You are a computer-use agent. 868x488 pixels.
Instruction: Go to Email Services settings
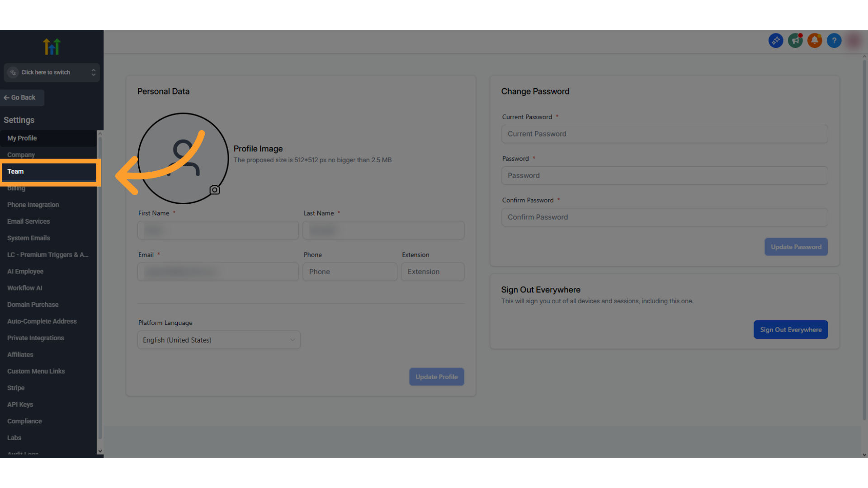tap(28, 221)
